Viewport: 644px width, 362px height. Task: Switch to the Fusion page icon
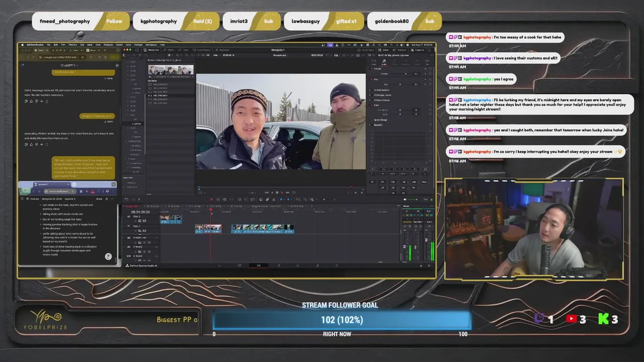(x=279, y=265)
